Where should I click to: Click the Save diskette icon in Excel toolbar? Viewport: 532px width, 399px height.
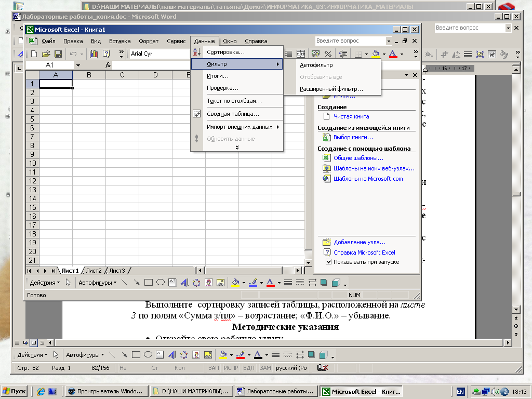(x=58, y=54)
